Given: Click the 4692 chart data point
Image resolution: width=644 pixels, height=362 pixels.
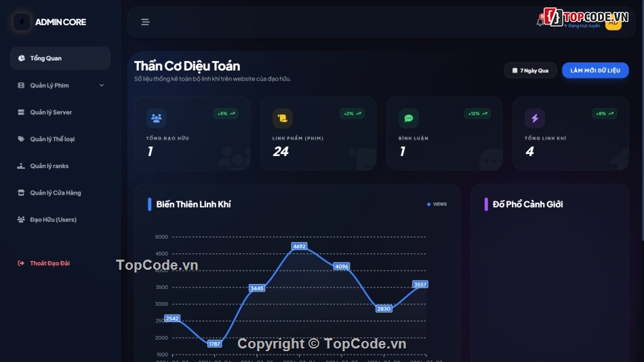Looking at the screenshot, I should point(299,246).
